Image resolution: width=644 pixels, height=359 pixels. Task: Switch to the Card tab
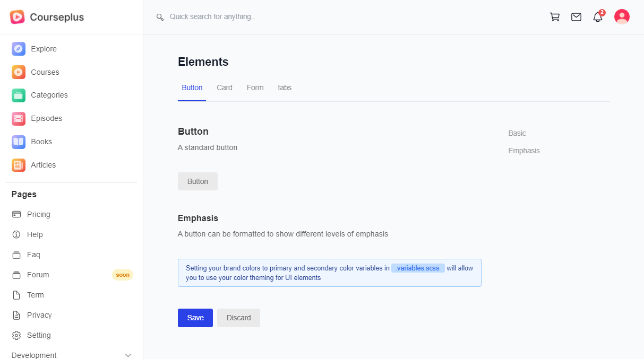(225, 87)
